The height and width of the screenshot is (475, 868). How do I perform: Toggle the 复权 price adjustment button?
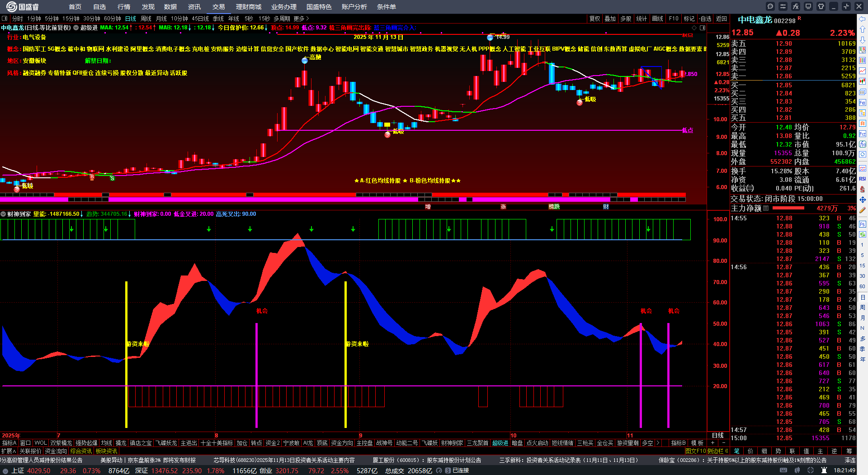(594, 19)
